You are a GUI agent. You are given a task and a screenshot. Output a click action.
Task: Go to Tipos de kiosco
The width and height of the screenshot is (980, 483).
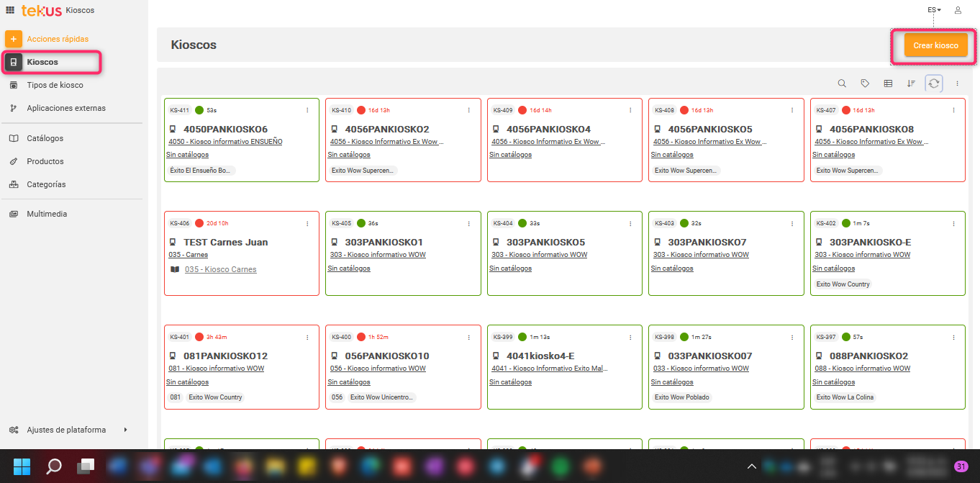click(55, 85)
